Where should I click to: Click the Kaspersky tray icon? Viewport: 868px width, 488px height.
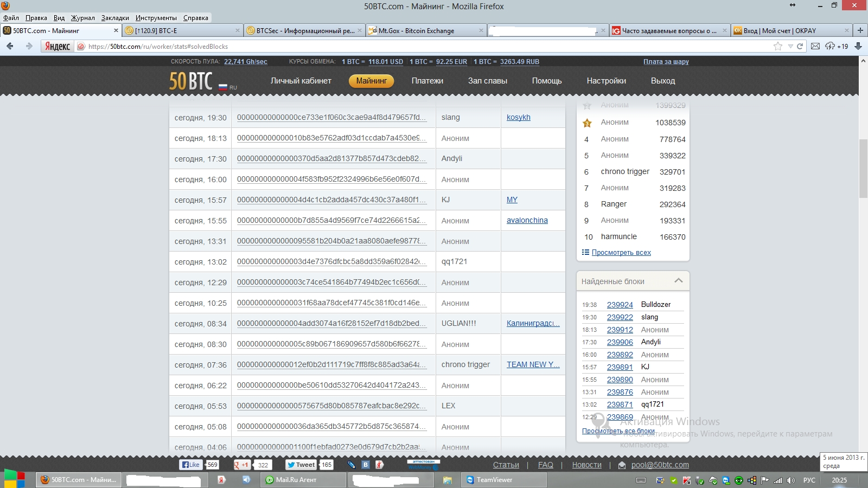point(686,480)
